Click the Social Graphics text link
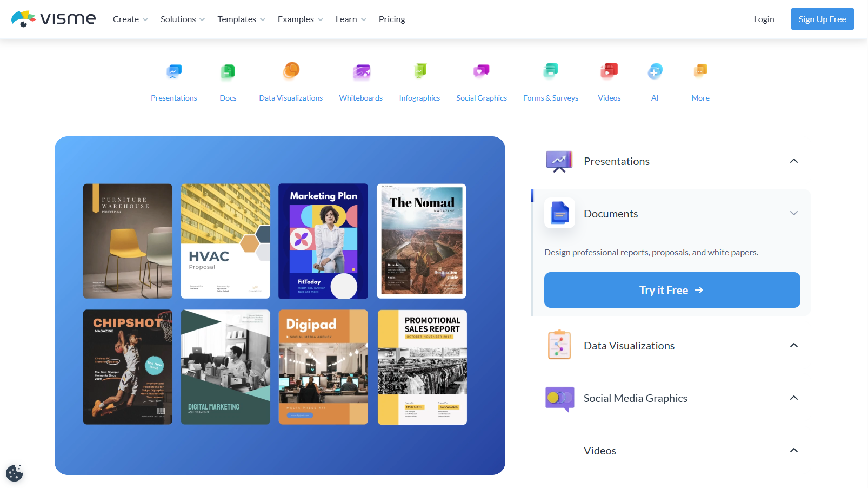The image size is (868, 488). [x=482, y=98]
